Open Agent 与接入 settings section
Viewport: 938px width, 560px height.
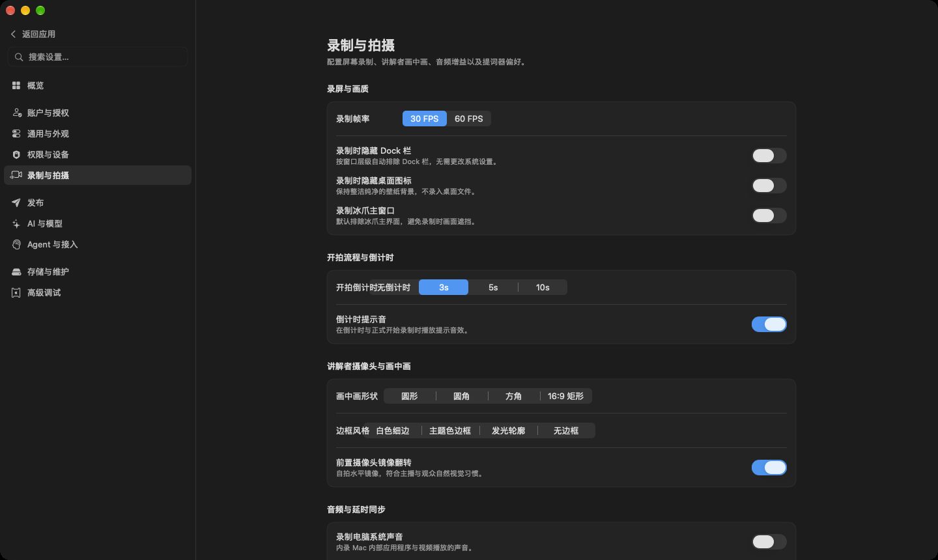[x=98, y=244]
